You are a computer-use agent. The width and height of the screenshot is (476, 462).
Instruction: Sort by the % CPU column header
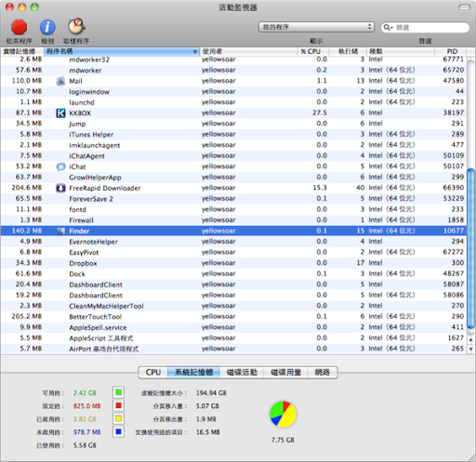(x=313, y=51)
